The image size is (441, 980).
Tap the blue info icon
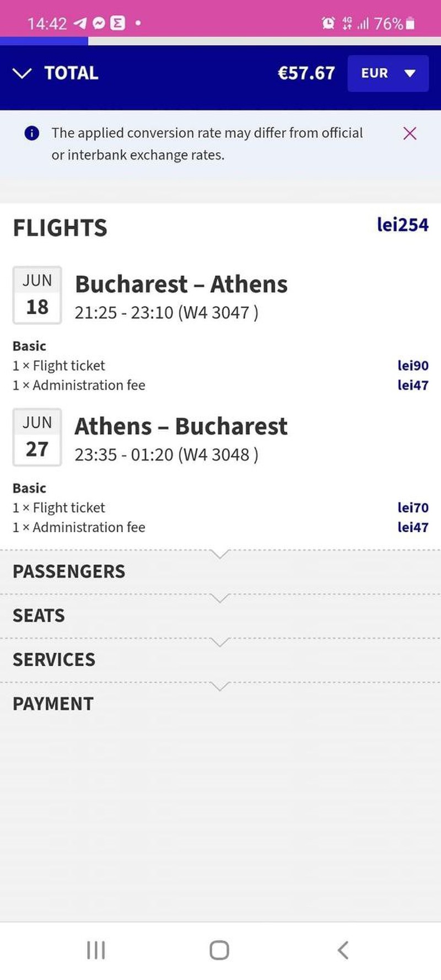[x=32, y=133]
